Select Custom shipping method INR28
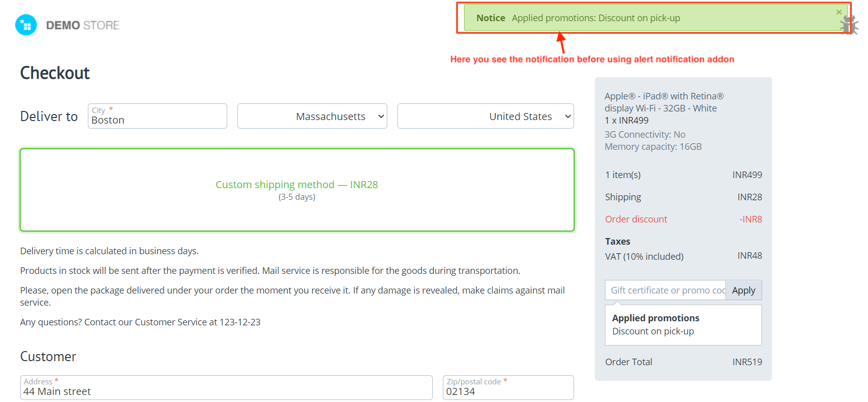Viewport: 868px width, 402px height. (x=297, y=190)
